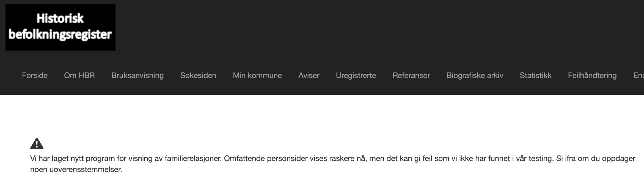Open the Om HBR menu item
Image resolution: width=644 pixels, height=183 pixels.
click(x=79, y=76)
